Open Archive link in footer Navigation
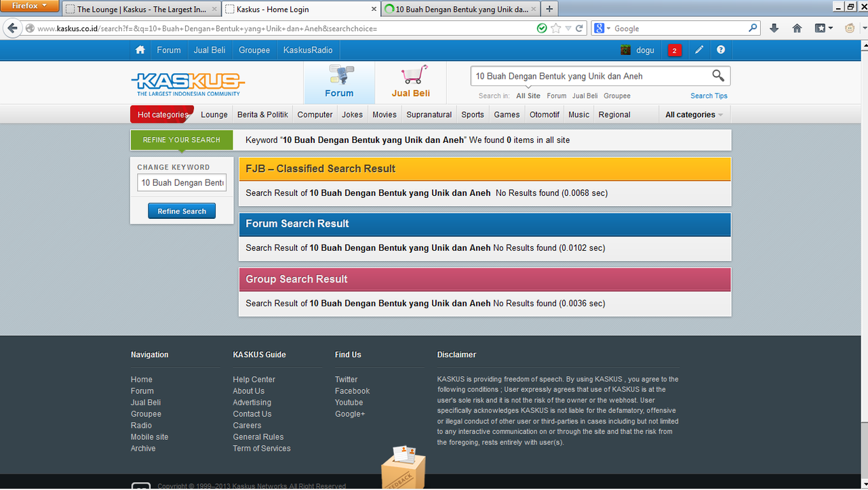Image resolution: width=868 pixels, height=490 pixels. pyautogui.click(x=143, y=449)
